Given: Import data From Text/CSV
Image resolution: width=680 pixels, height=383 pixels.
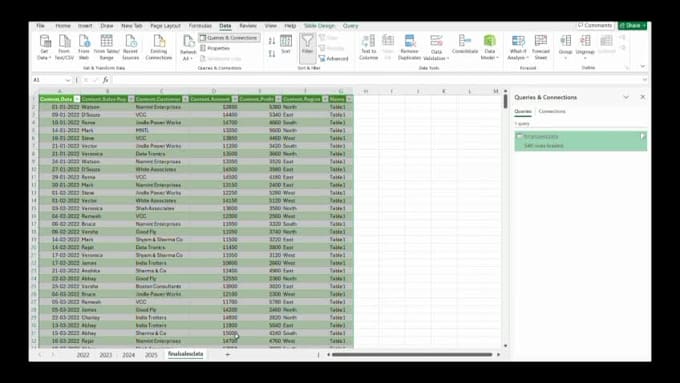Looking at the screenshot, I should pos(64,47).
